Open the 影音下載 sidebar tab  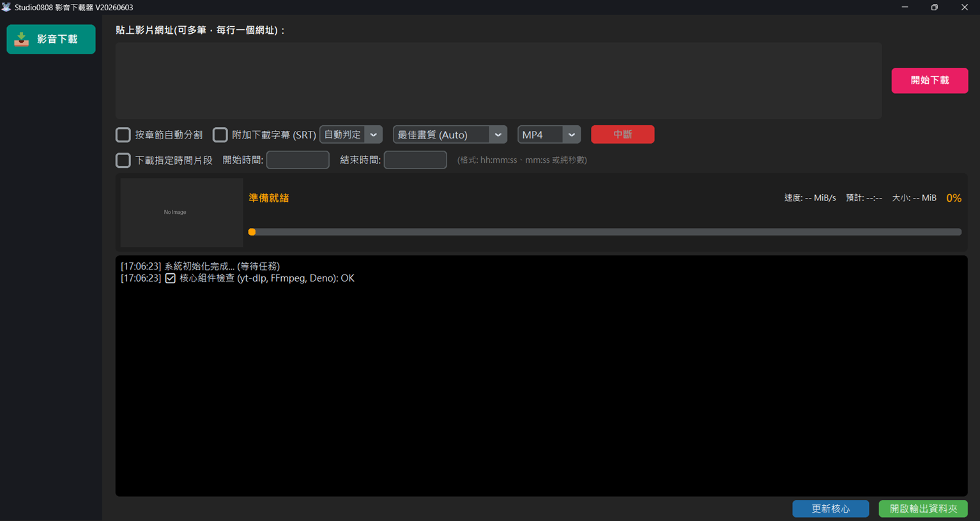tap(51, 40)
